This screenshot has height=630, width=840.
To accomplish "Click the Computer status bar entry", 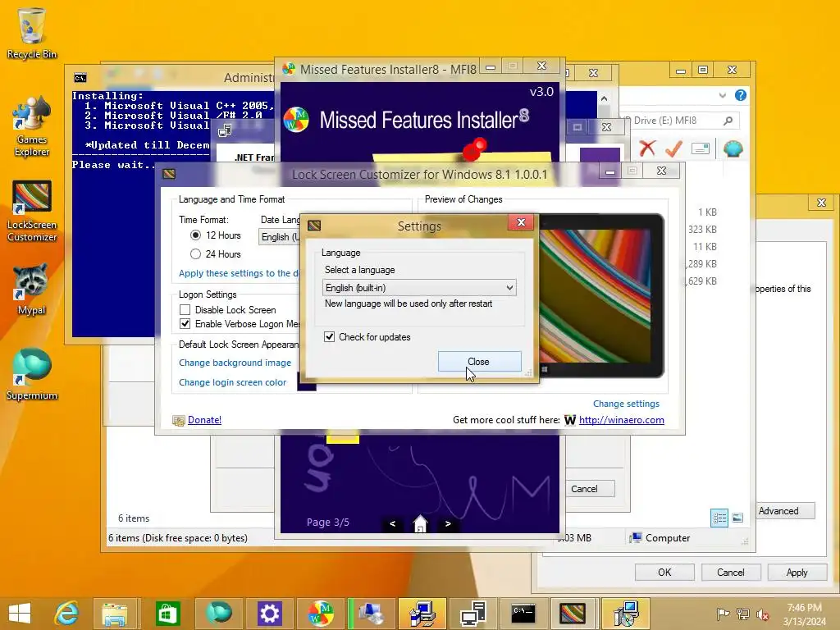I will [660, 538].
